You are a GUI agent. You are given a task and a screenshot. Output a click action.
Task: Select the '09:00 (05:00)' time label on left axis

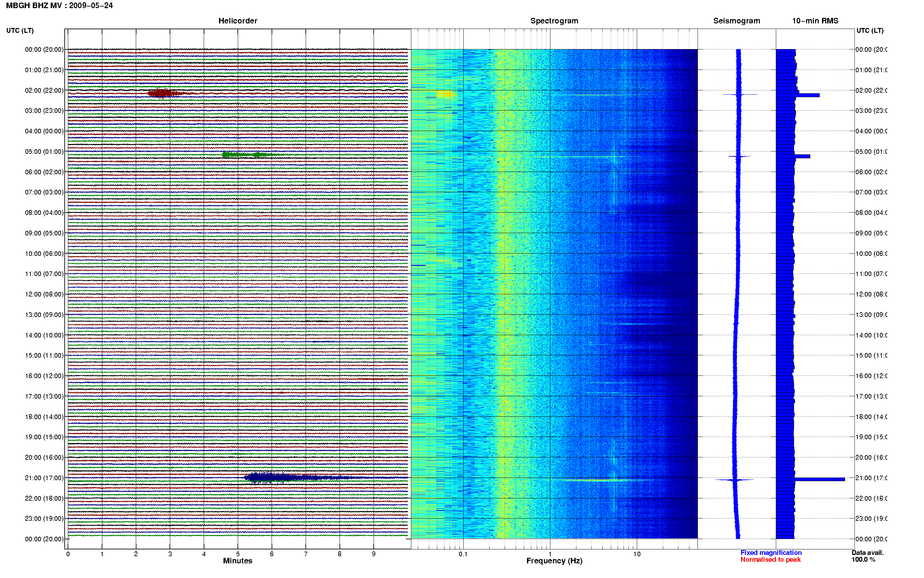[x=44, y=233]
